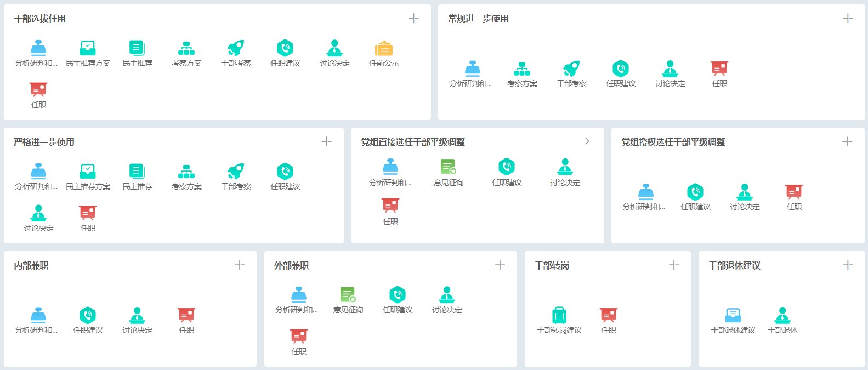
Task: Open 干部考察 rocket icon in 干部选拔任用 panel
Action: (236, 48)
